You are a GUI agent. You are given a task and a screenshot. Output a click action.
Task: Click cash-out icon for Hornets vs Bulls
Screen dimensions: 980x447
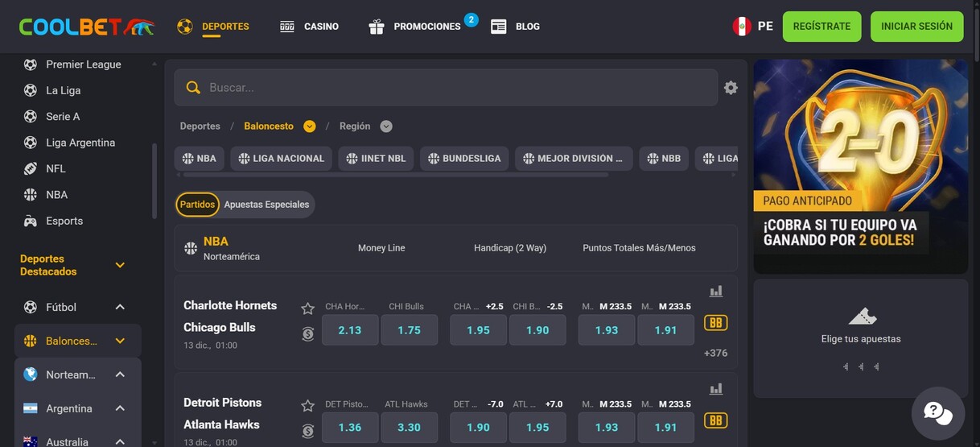307,333
